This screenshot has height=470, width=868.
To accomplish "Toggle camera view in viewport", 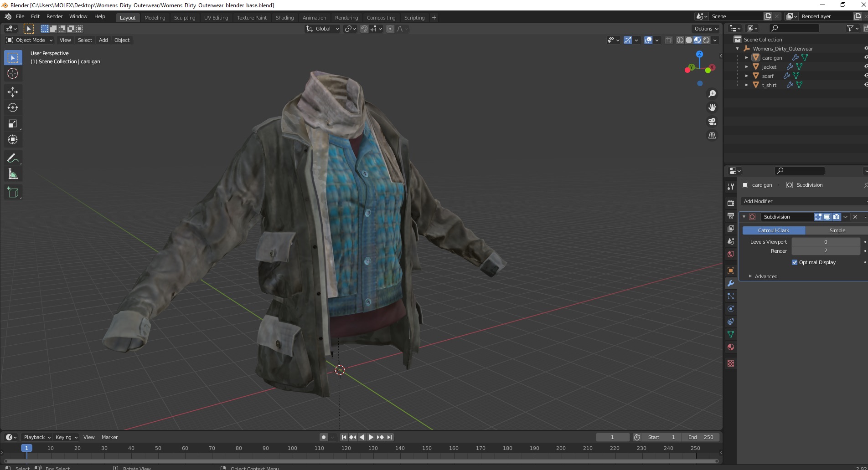I will pyautogui.click(x=712, y=122).
